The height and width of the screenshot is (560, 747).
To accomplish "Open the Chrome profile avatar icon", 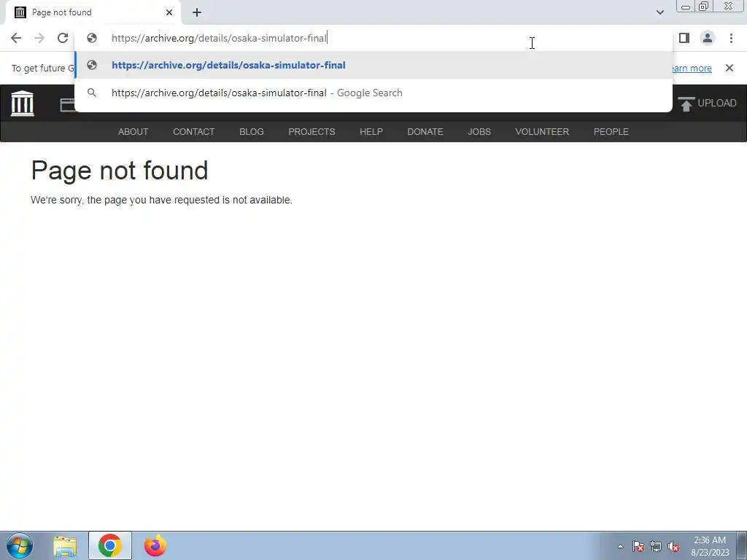I will click(x=708, y=38).
